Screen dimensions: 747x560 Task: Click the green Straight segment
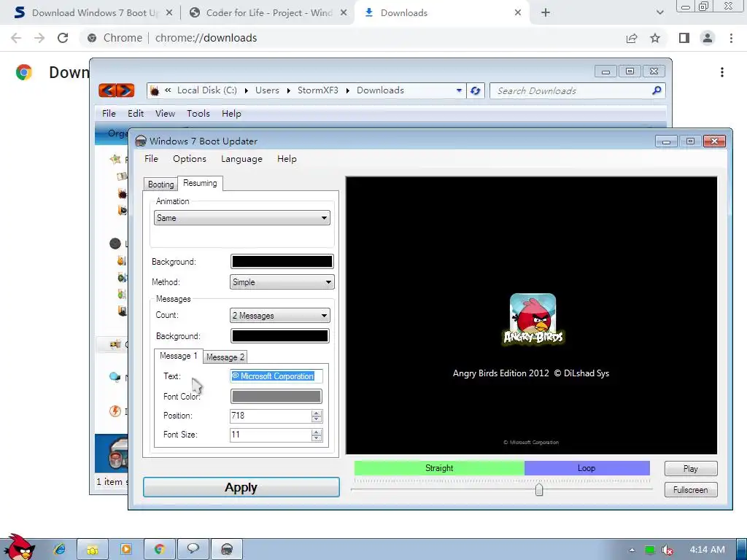(x=439, y=468)
